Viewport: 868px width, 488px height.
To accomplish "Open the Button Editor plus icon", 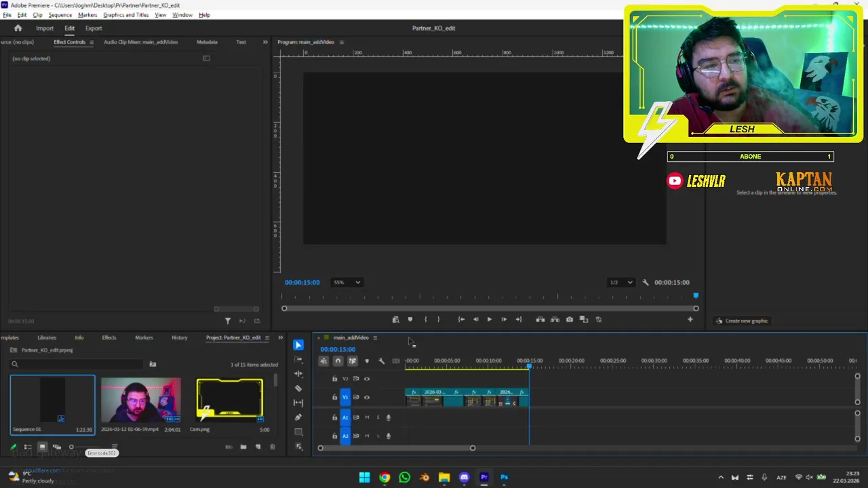I will point(690,319).
